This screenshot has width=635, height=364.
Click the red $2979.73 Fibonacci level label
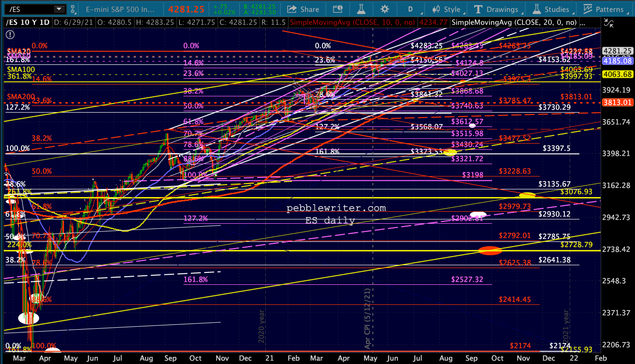[x=515, y=206]
